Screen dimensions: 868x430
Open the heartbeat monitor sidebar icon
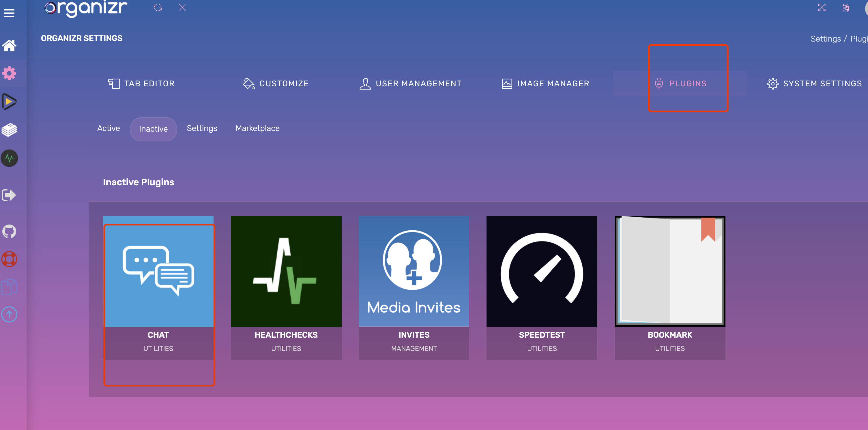point(9,158)
